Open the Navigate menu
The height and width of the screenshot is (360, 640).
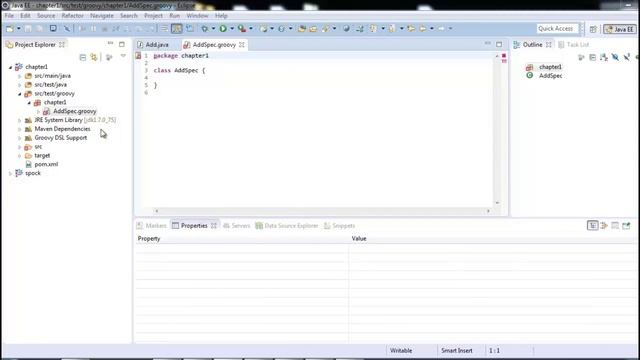(x=102, y=16)
